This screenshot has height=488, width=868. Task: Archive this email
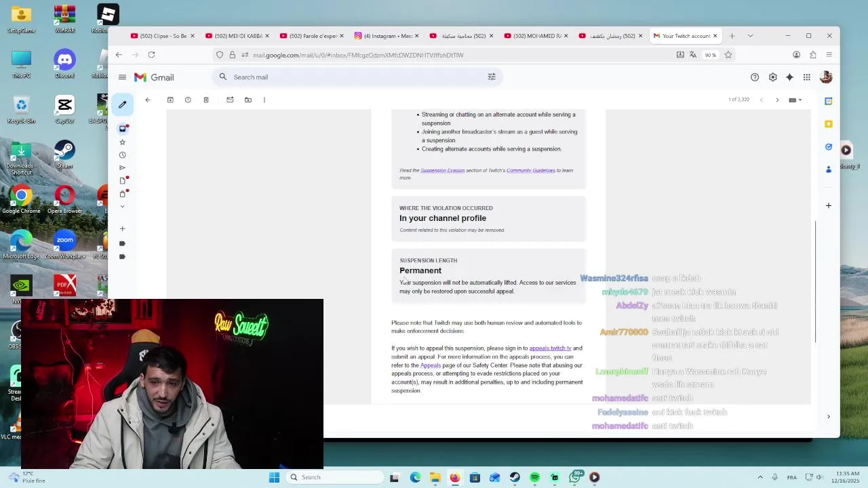pyautogui.click(x=170, y=100)
